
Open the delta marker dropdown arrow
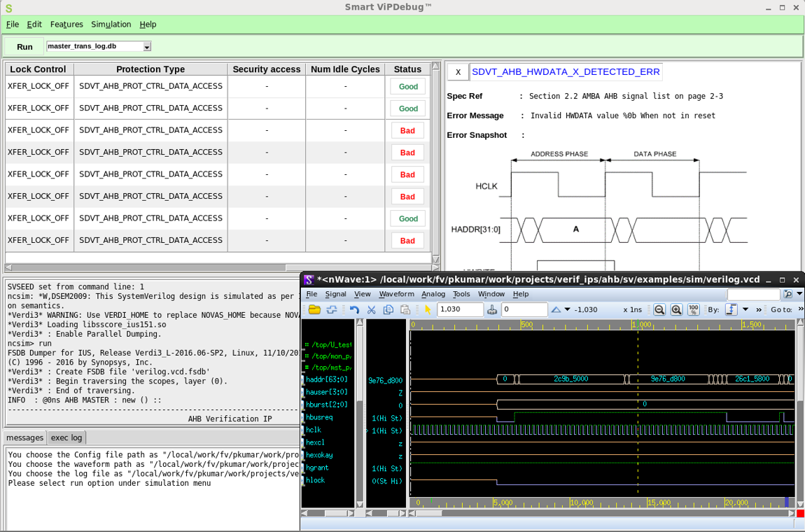tap(567, 309)
